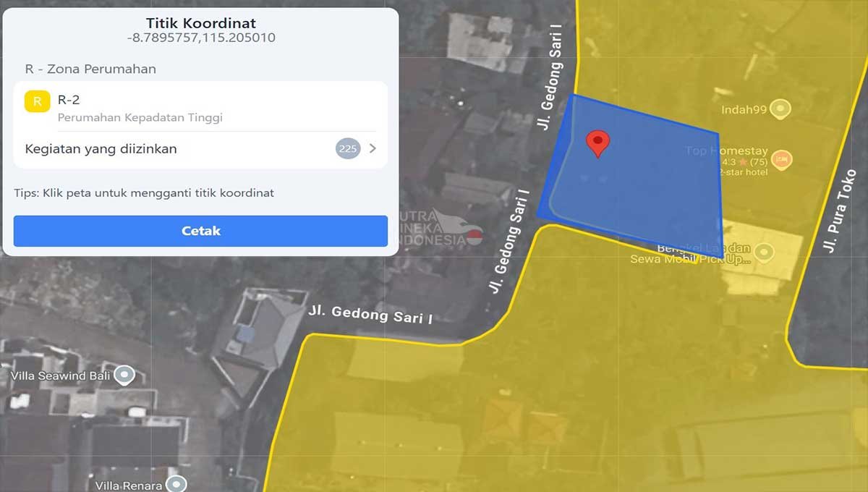Open the 225 permitted activities count

348,149
